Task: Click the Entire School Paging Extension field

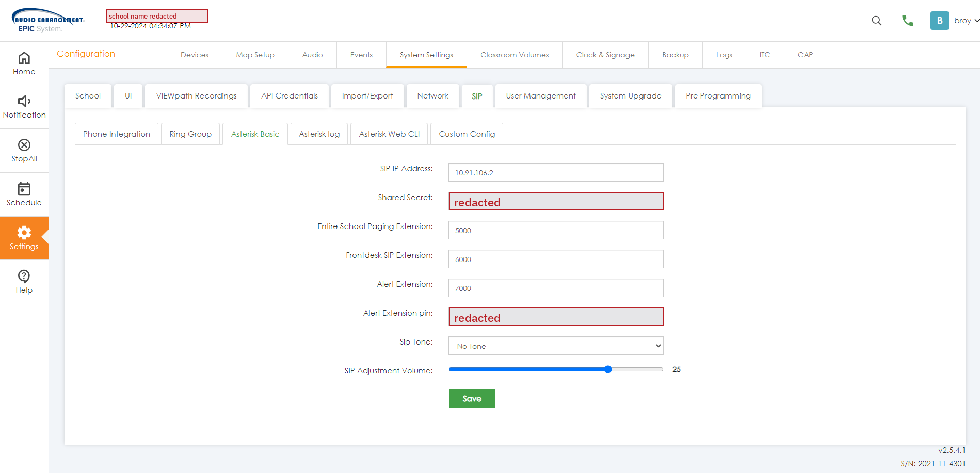Action: [x=556, y=230]
